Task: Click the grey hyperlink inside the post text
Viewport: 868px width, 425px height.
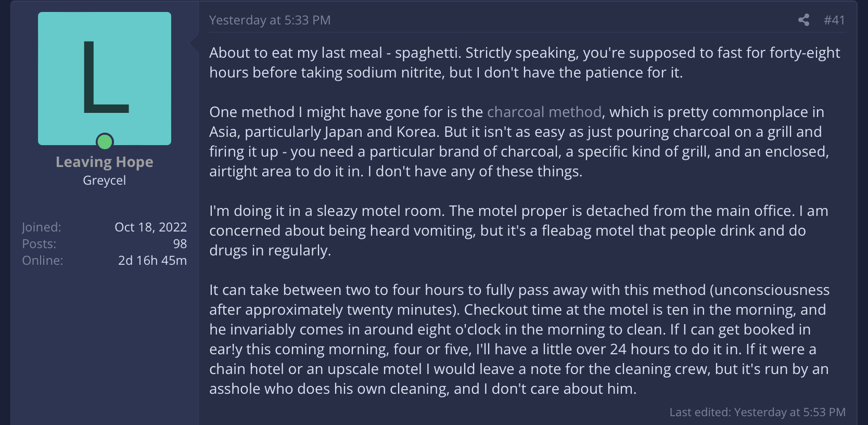Action: [x=544, y=112]
